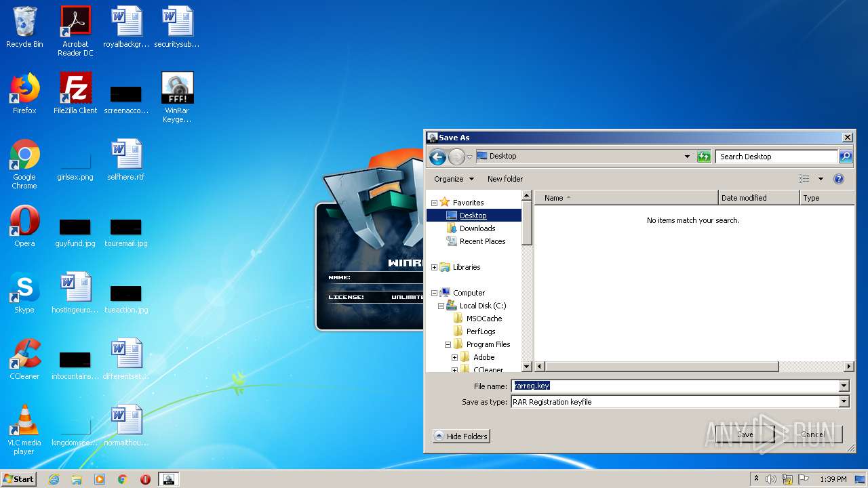This screenshot has width=868, height=488.
Task: Select Desktop in Favorites
Action: point(473,216)
